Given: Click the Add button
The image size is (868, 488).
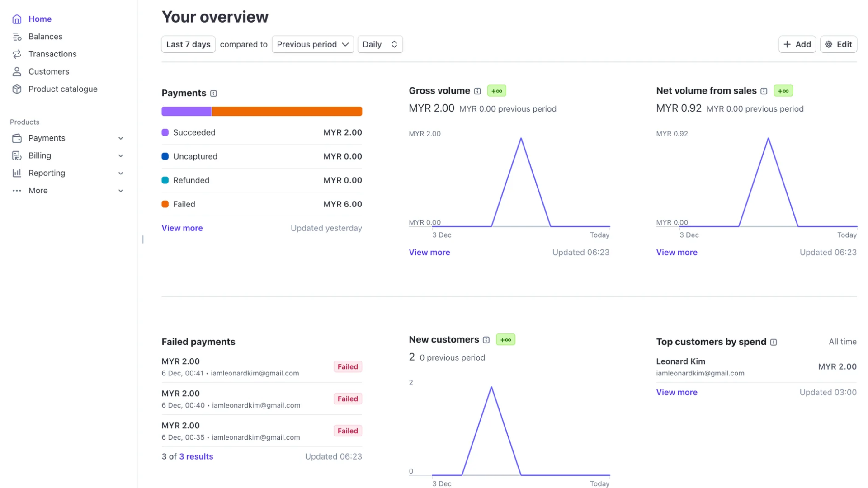Looking at the screenshot, I should point(797,44).
